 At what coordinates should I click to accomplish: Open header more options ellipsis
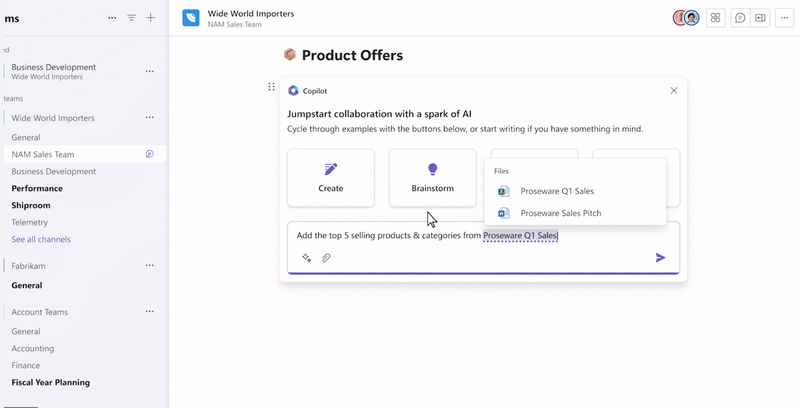[x=784, y=18]
